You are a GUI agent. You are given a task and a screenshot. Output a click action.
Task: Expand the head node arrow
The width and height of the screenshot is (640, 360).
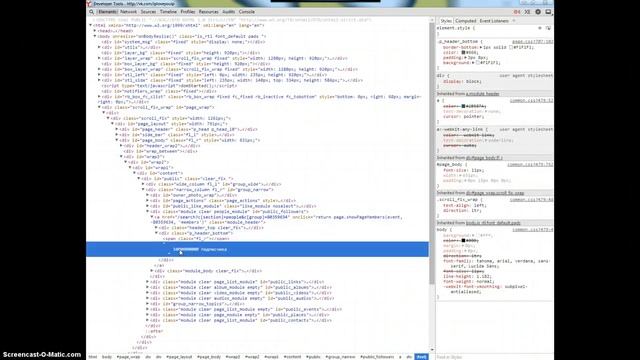pos(95,31)
